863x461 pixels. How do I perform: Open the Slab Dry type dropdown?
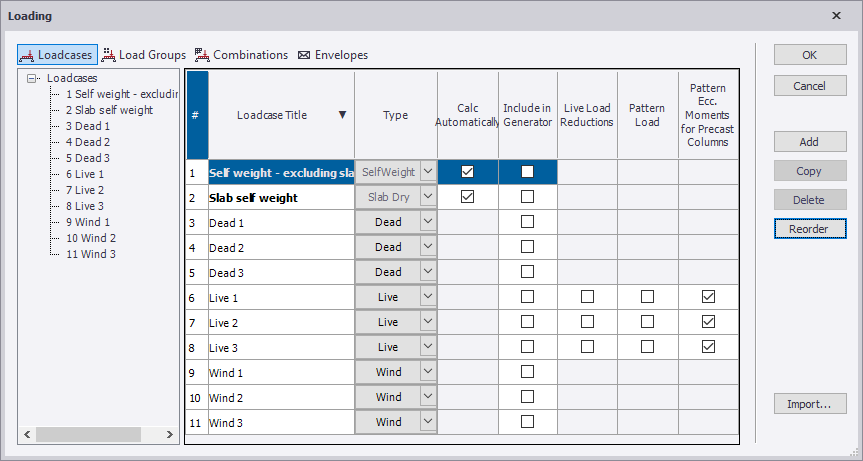tap(428, 197)
